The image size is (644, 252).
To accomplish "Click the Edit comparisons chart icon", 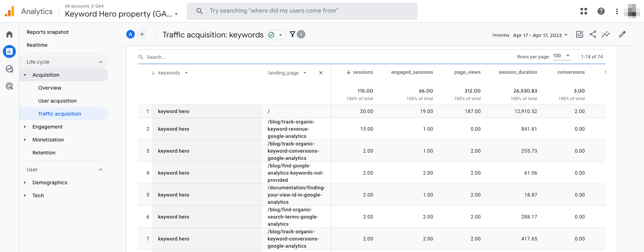I will coord(580,34).
